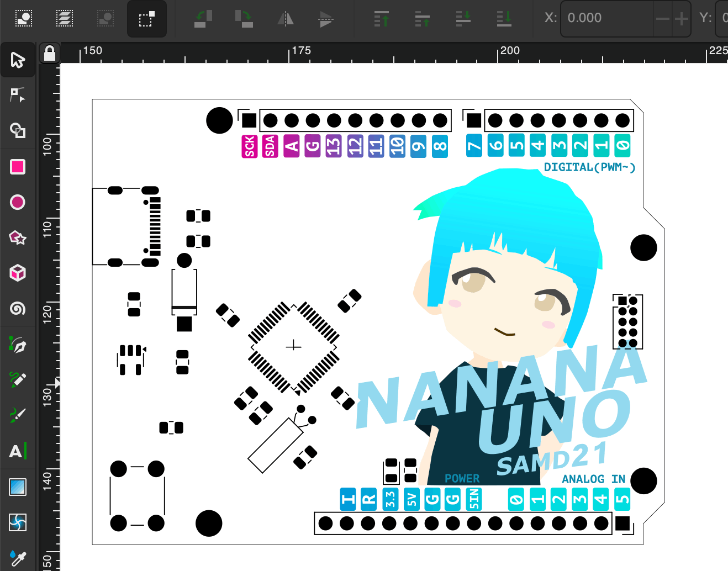The height and width of the screenshot is (571, 728).
Task: Click the magenta SCK pin label
Action: (250, 146)
